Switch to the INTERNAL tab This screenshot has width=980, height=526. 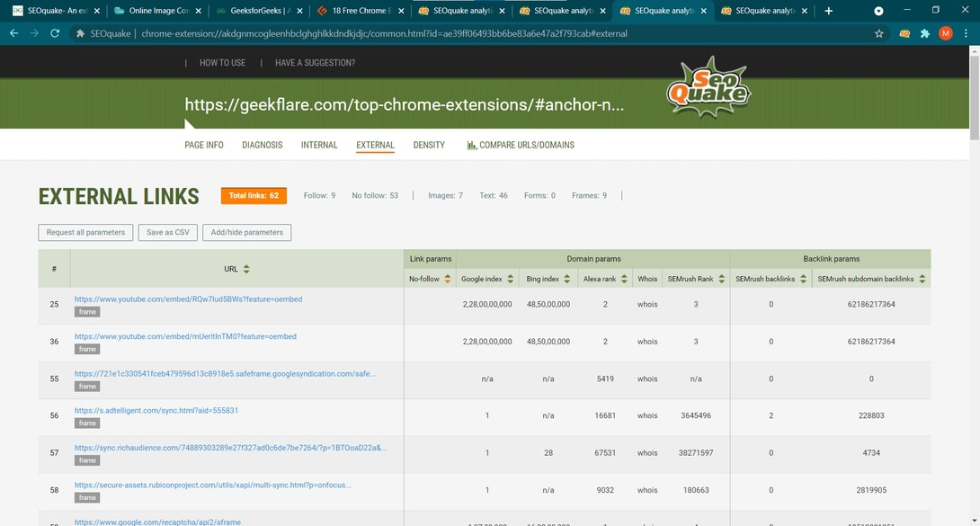click(x=319, y=145)
